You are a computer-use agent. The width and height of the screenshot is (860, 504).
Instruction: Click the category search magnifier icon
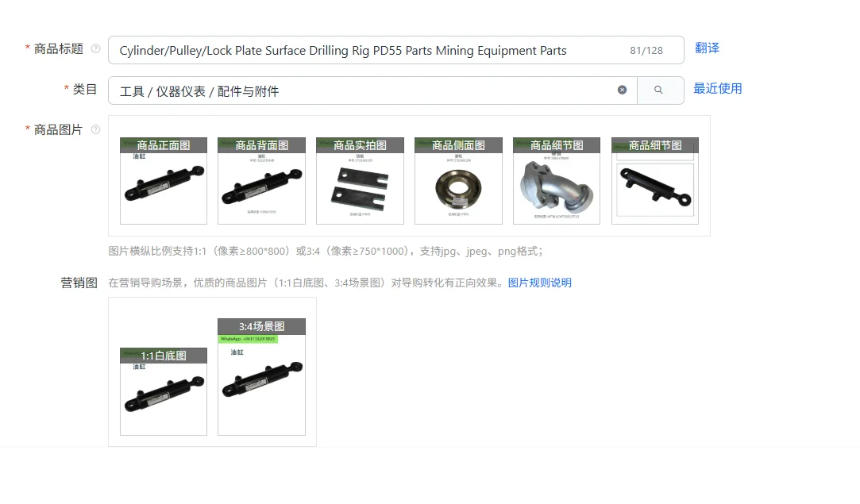click(x=660, y=90)
